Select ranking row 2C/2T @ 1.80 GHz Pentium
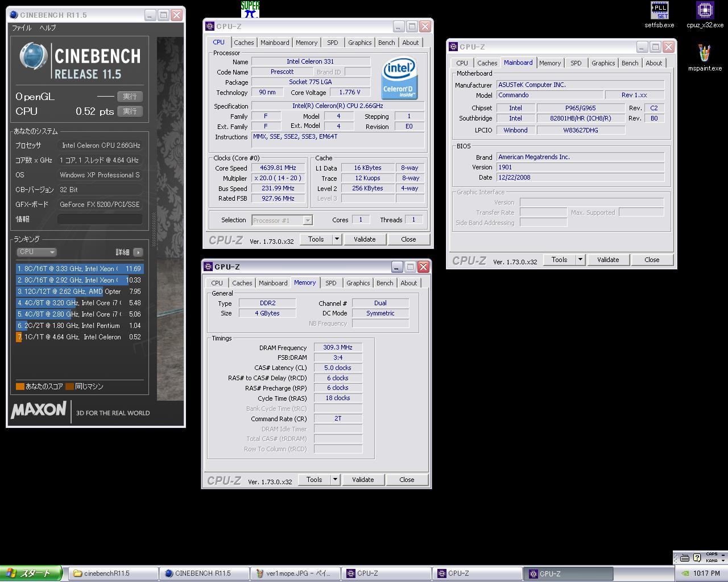Image resolution: width=728 pixels, height=582 pixels. pyautogui.click(x=80, y=326)
